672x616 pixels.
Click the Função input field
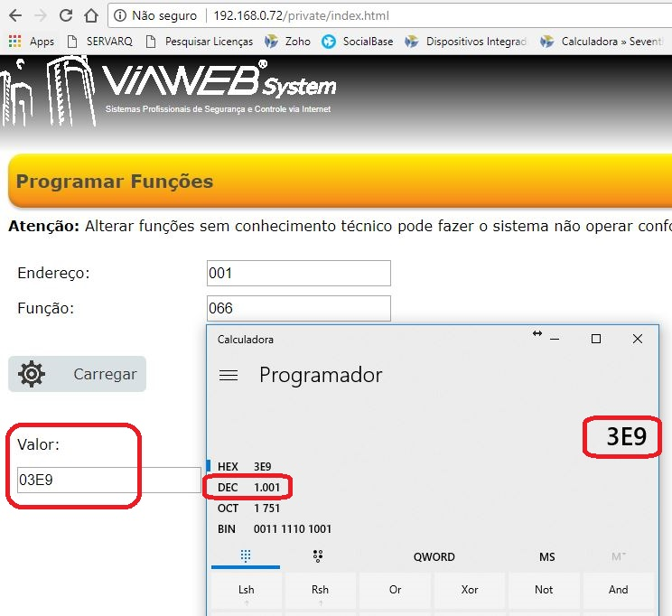click(299, 308)
